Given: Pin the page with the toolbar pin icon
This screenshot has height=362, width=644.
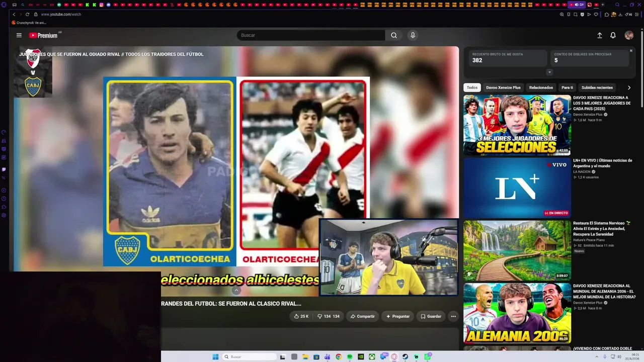Looking at the screenshot, I should [x=569, y=15].
